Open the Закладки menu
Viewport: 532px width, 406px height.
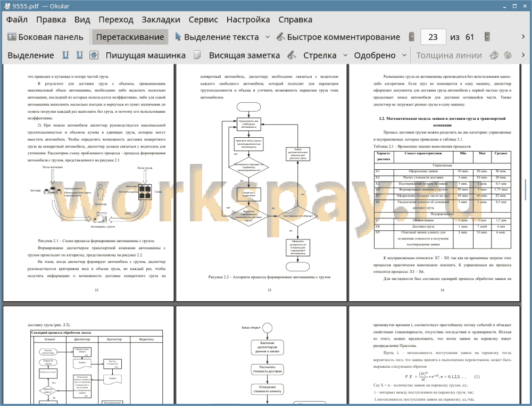click(161, 20)
